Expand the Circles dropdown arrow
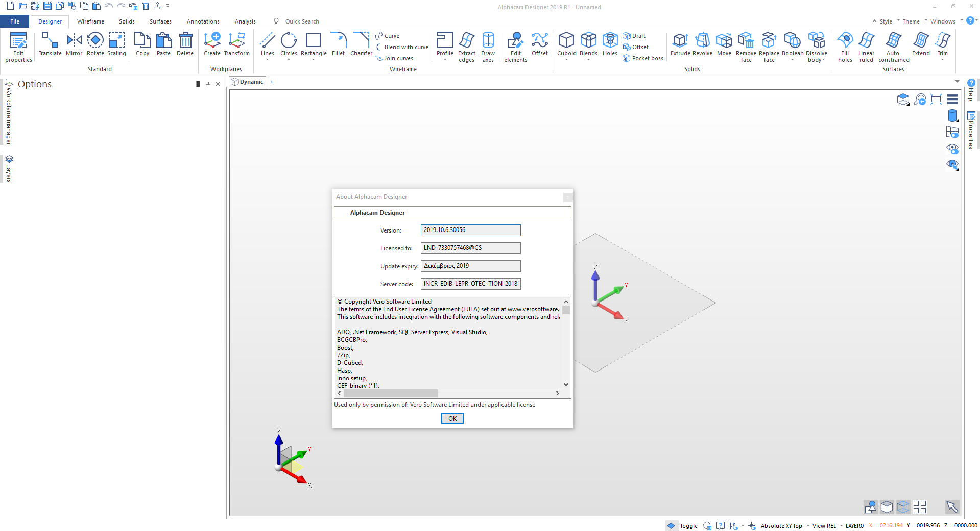Image resolution: width=980 pixels, height=531 pixels. point(289,60)
